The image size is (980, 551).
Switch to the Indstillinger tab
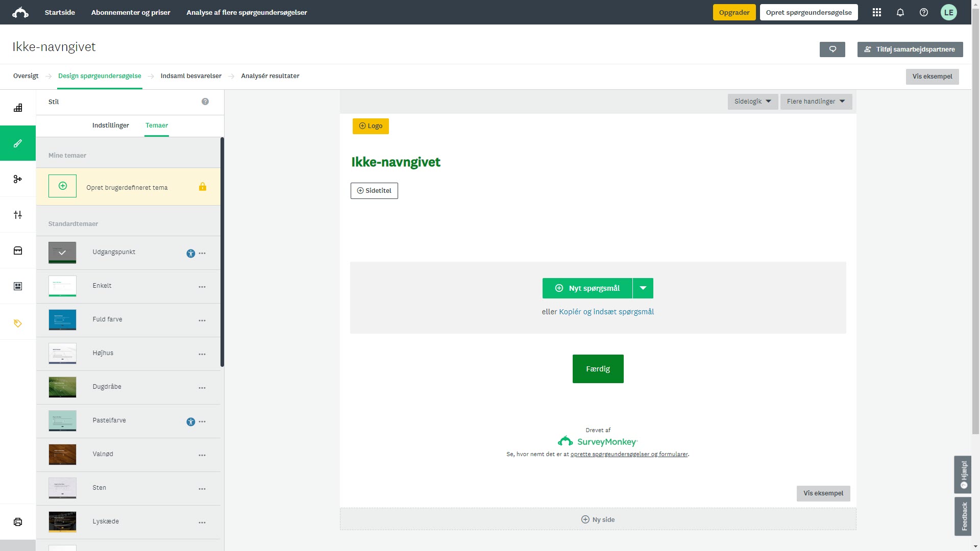tap(110, 126)
